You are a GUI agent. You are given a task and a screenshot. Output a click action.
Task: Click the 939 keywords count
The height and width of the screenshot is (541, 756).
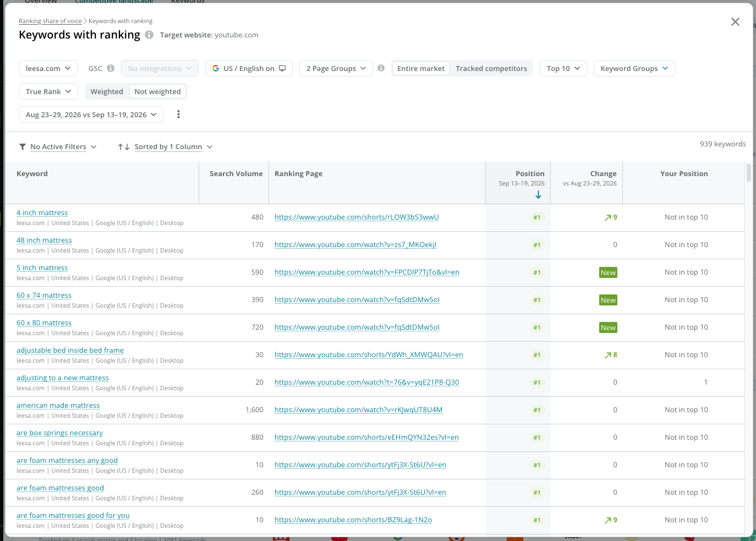click(x=722, y=144)
